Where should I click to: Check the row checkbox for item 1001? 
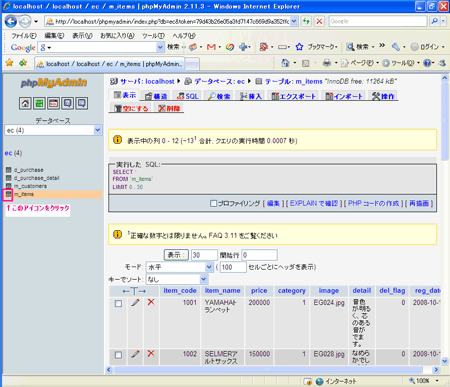pyautogui.click(x=118, y=304)
